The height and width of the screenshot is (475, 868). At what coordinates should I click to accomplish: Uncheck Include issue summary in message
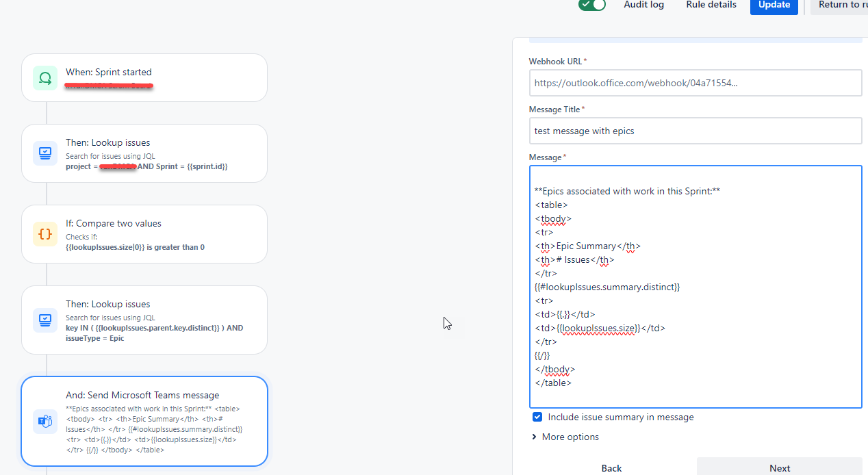click(x=537, y=417)
